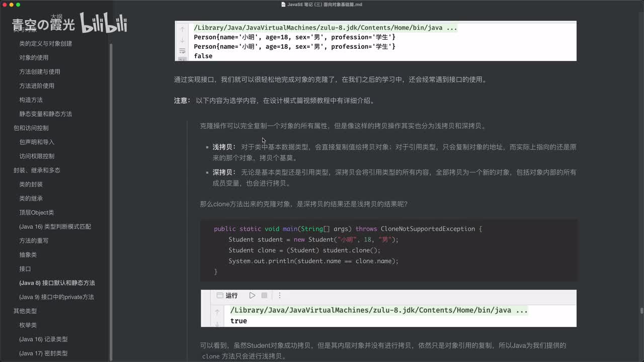Click the line 克隆操作可以完全复制一个对象的所有属性
Screen dimensions: 644x362
coord(343,126)
